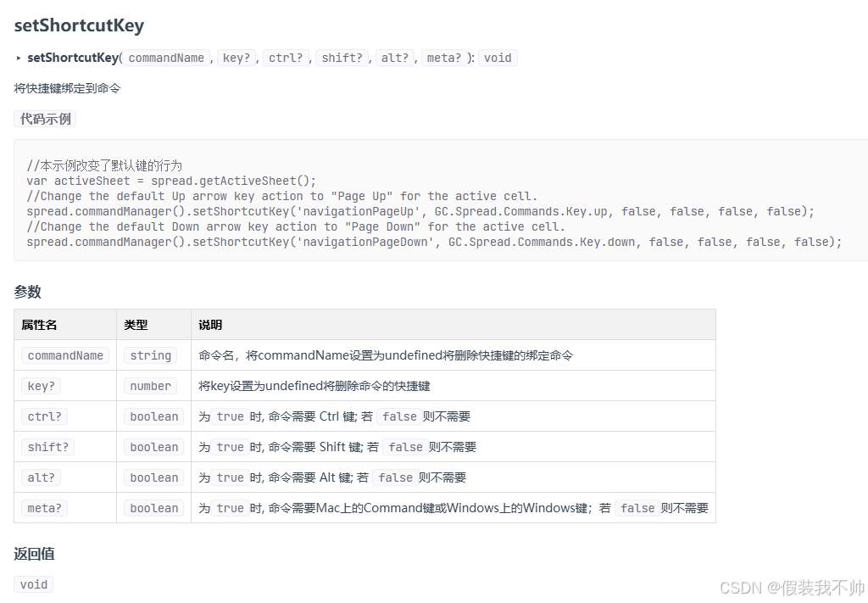The image size is (868, 603).
Task: Expand the setShortcutKey method signature
Action: [x=19, y=58]
